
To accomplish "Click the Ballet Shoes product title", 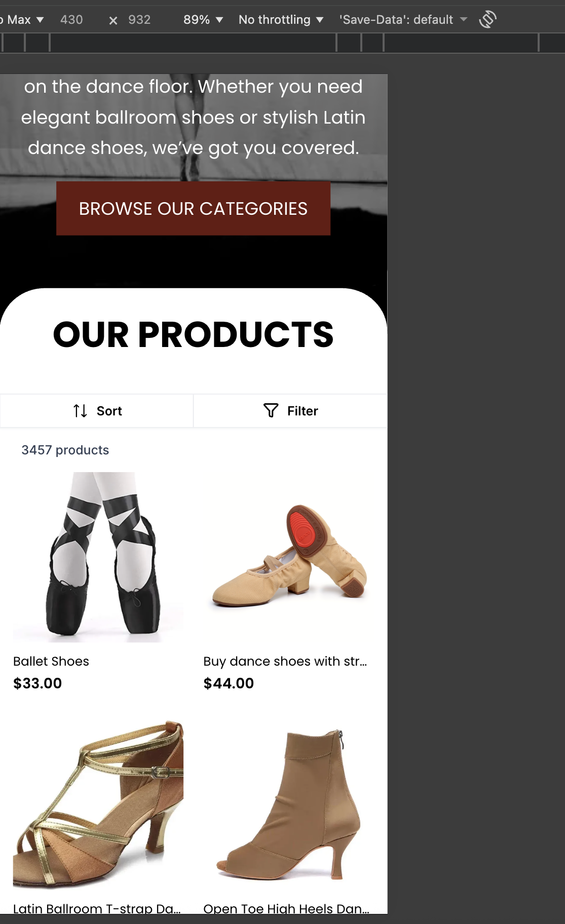I will tap(51, 661).
